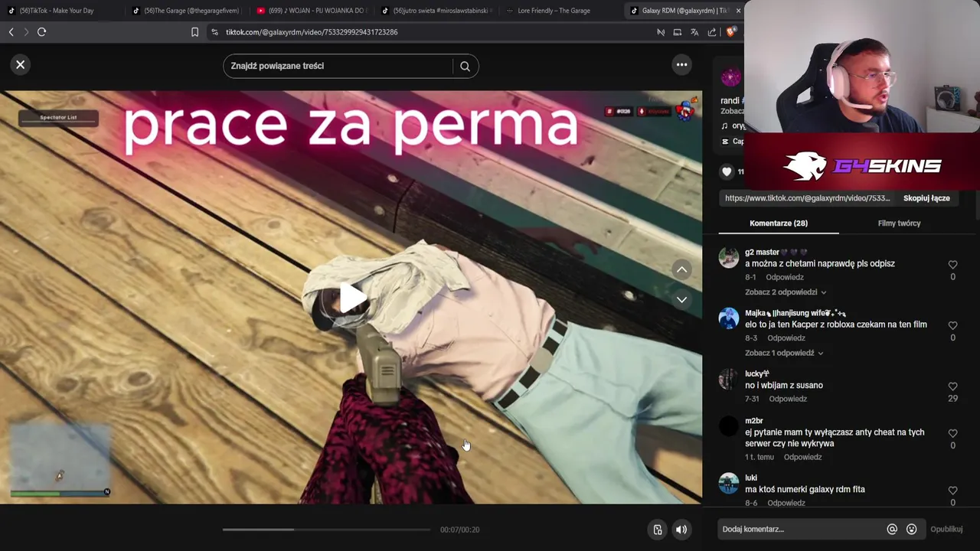Reply to Majka's comment via Odpowiedz
The width and height of the screenshot is (980, 551).
click(786, 338)
